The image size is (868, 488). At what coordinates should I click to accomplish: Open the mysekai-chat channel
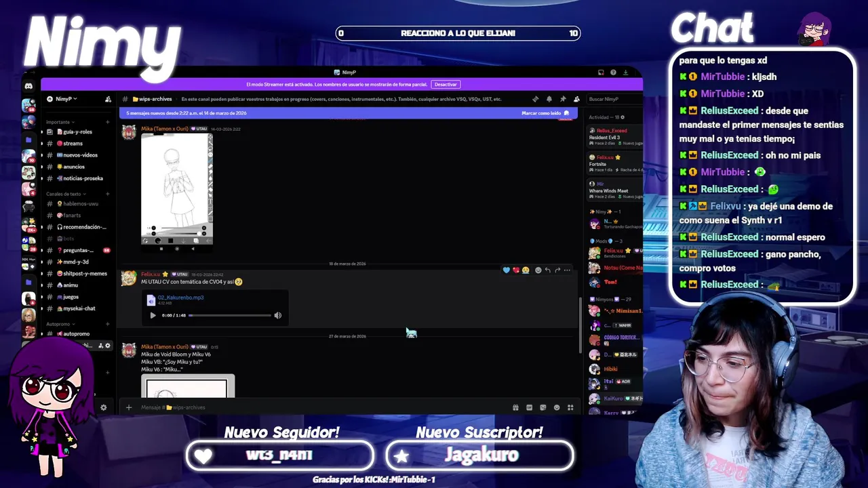pos(78,308)
